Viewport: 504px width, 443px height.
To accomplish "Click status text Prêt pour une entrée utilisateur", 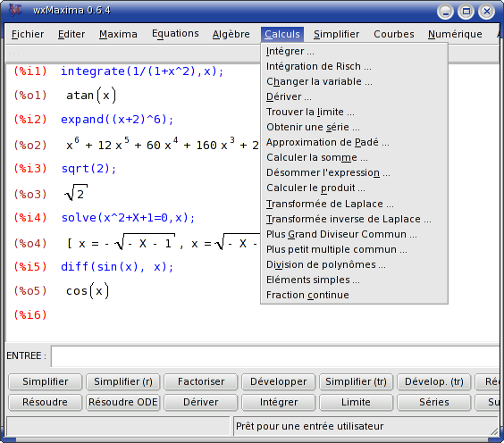I will pyautogui.click(x=309, y=426).
